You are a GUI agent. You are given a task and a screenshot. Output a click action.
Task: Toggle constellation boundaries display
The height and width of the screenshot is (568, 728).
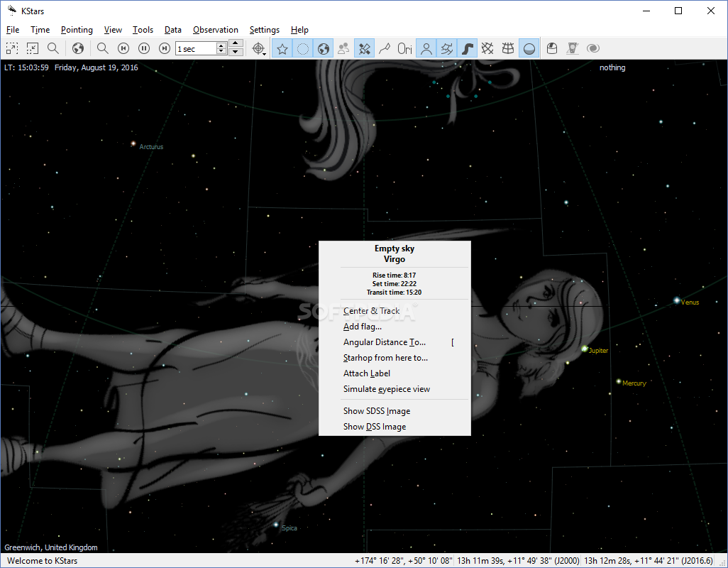coord(446,48)
